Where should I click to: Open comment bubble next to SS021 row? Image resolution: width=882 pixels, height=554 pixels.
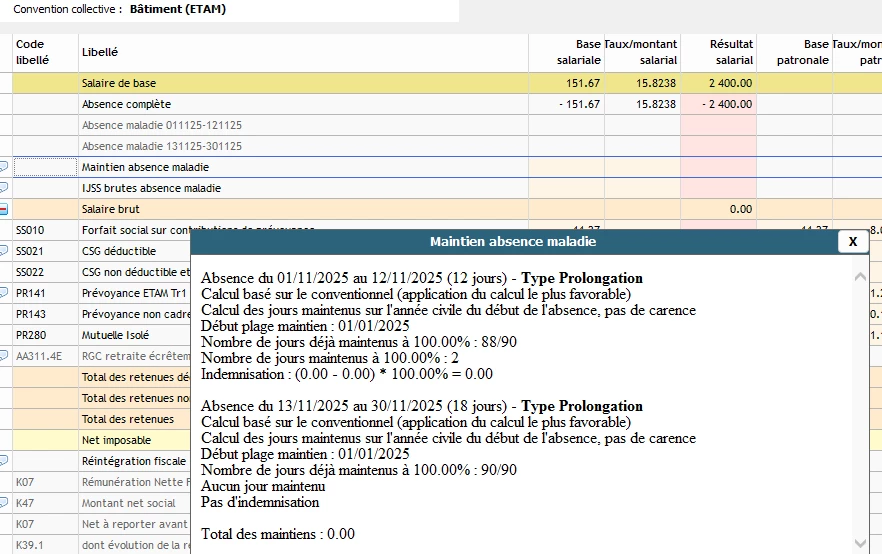click(x=3, y=251)
